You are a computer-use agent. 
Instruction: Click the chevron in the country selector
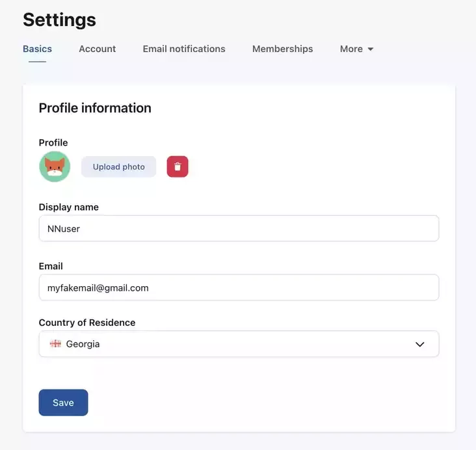[420, 344]
